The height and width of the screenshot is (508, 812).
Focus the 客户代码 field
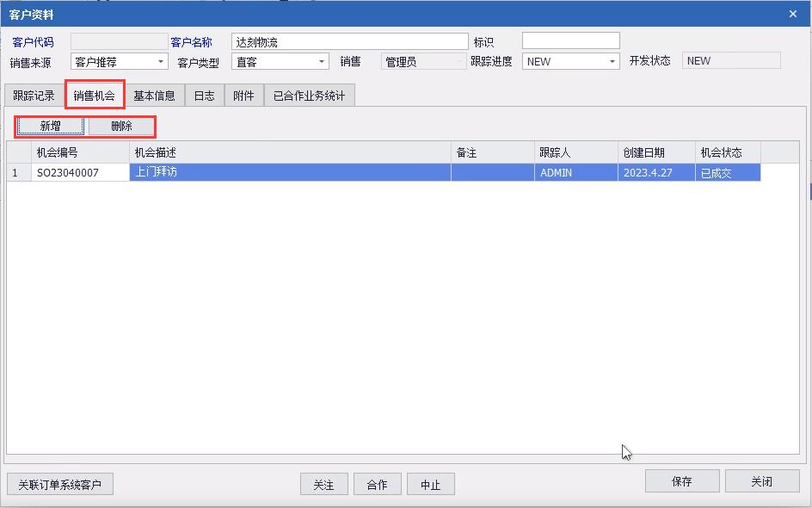(x=119, y=41)
